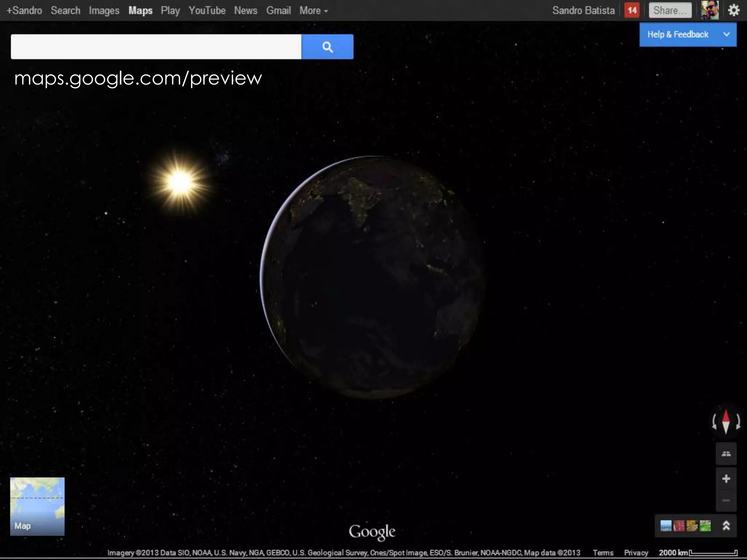This screenshot has width=747, height=560.
Task: Open the green photo thumbnail
Action: [x=705, y=526]
